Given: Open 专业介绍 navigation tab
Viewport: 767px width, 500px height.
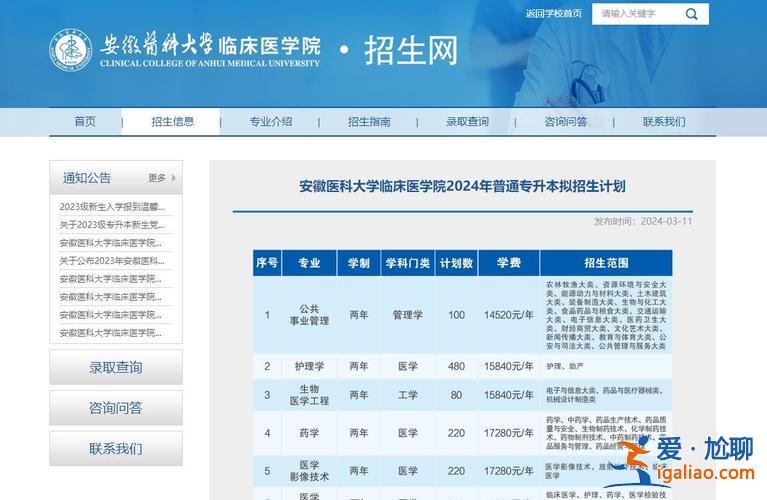Looking at the screenshot, I should [271, 121].
